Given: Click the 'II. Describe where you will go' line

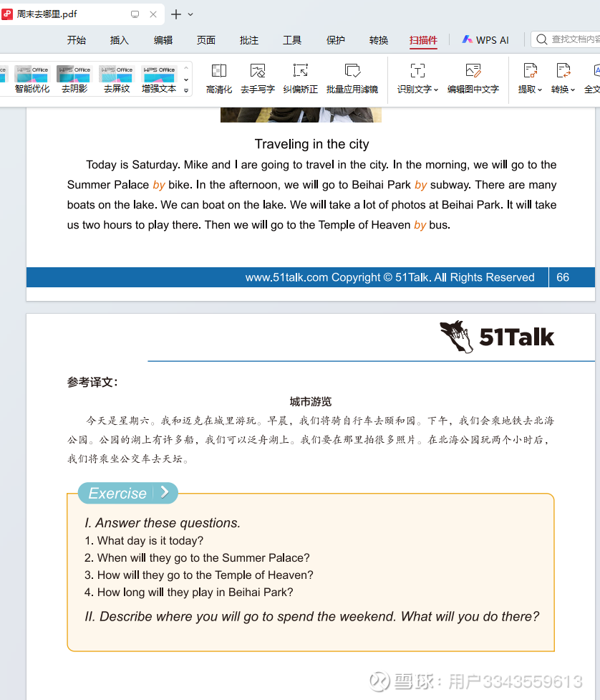Looking at the screenshot, I should coord(312,616).
